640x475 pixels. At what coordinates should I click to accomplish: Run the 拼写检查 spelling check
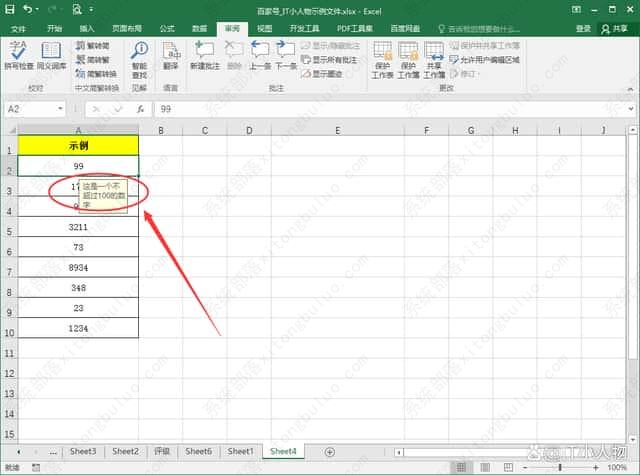[x=19, y=56]
